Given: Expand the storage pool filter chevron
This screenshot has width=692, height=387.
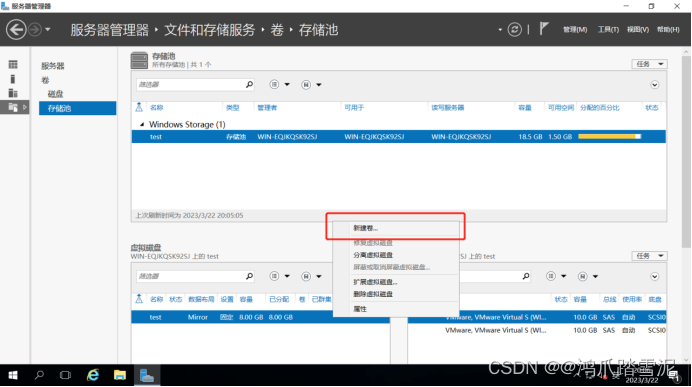Looking at the screenshot, I should click(654, 84).
